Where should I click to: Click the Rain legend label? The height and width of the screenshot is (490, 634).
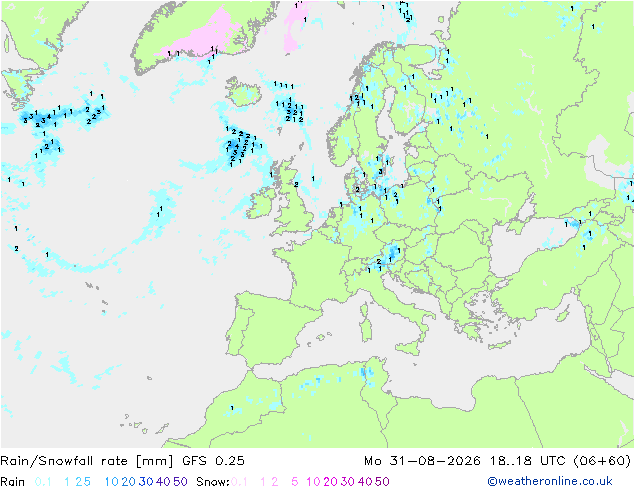(13, 482)
